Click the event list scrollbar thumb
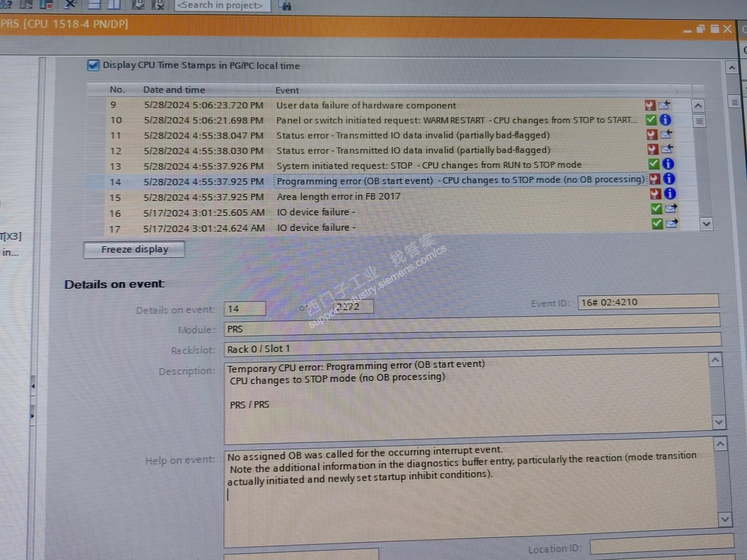This screenshot has height=560, width=747. (699, 121)
